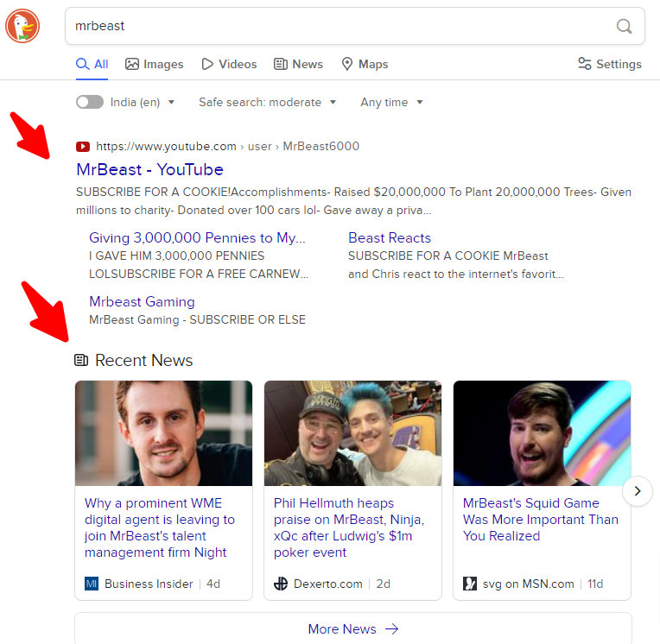Switch to the Images tab
The width and height of the screenshot is (660, 644).
pyautogui.click(x=155, y=64)
